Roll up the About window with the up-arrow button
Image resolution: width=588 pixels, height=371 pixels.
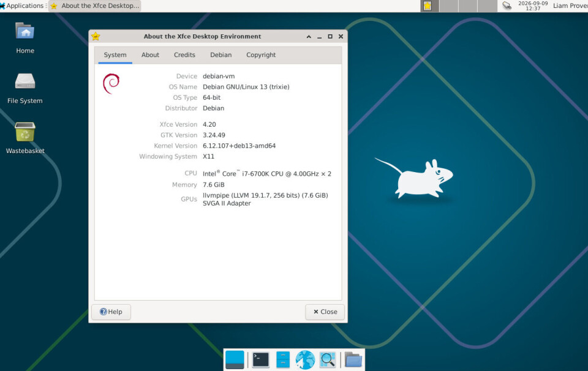point(309,36)
